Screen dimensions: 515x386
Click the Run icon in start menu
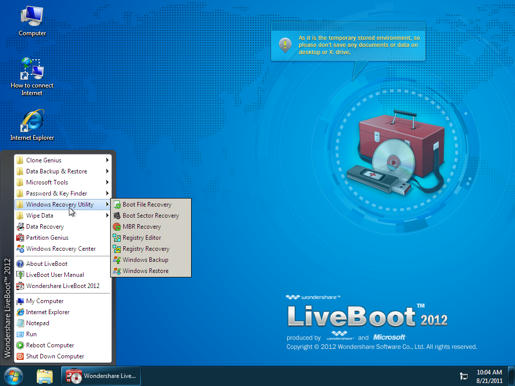[x=20, y=334]
